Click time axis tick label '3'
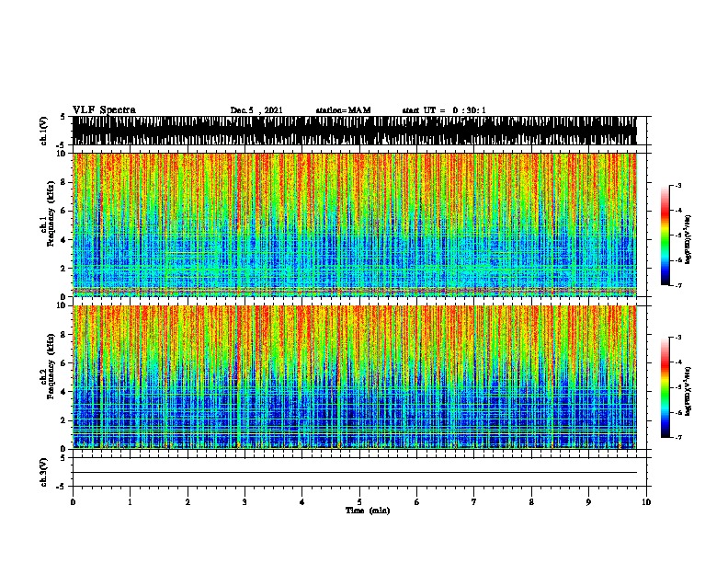This screenshot has height=563, width=728. click(245, 502)
